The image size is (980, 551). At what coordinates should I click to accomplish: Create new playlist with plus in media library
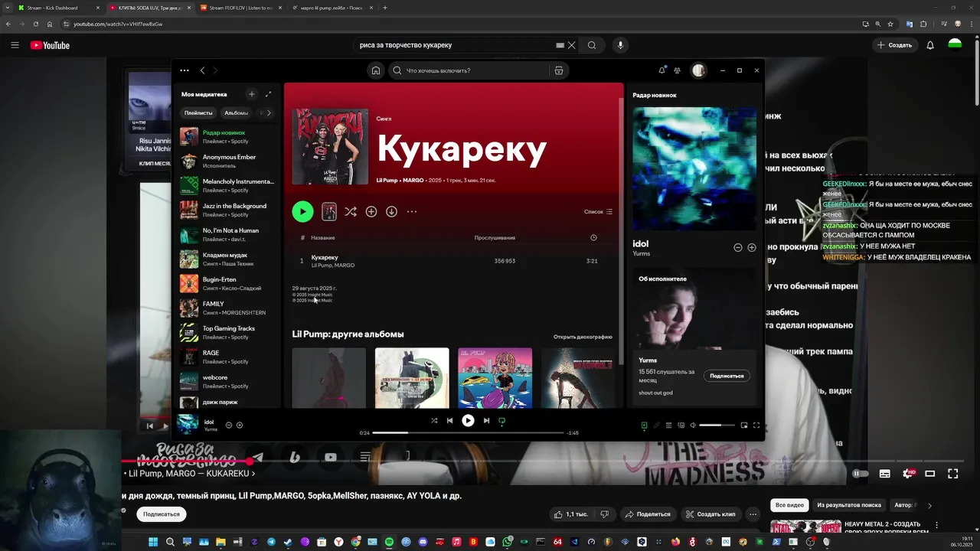coord(251,94)
